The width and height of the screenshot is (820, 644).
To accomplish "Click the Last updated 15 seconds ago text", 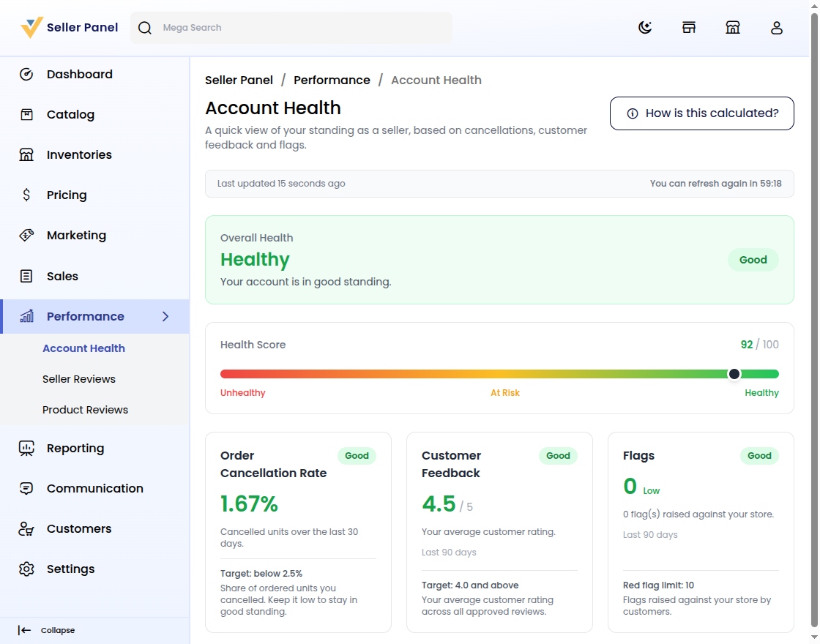I will pos(281,184).
